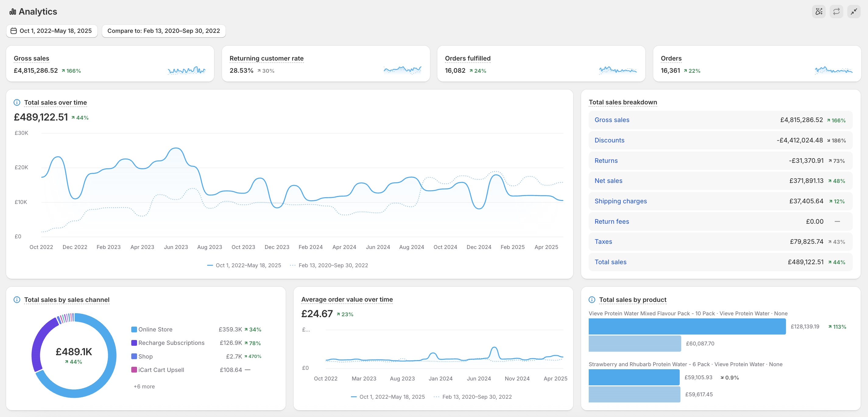
Task: Click the auto-refresh arrows icon
Action: [x=836, y=12]
